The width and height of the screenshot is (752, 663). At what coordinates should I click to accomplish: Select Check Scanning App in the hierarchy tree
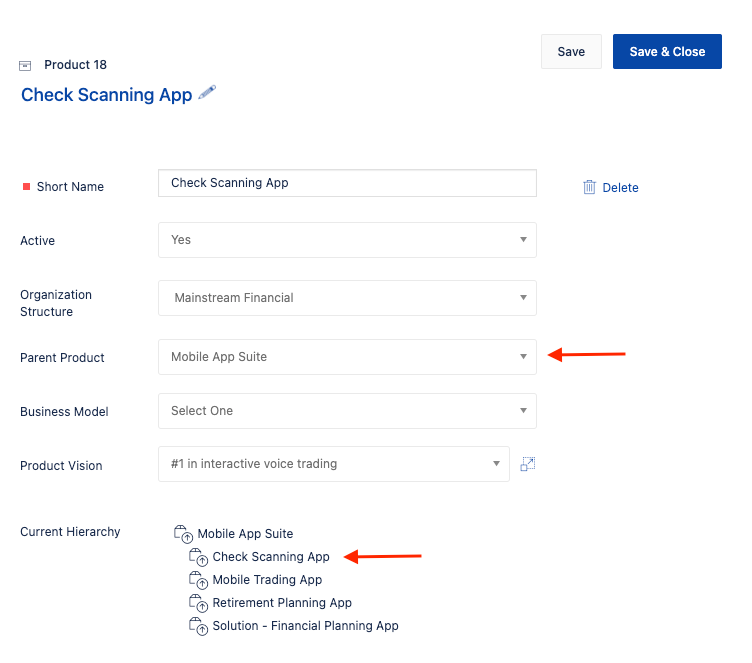pos(271,557)
